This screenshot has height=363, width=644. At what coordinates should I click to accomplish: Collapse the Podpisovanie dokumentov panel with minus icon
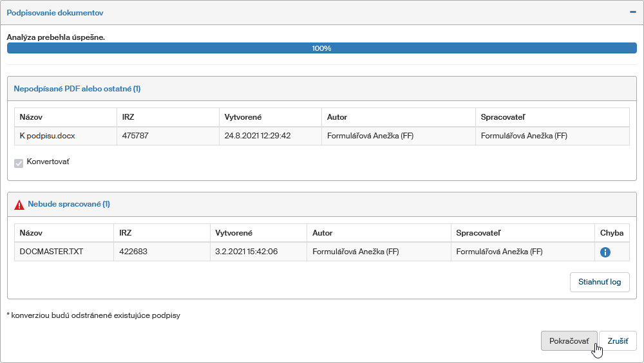click(632, 12)
